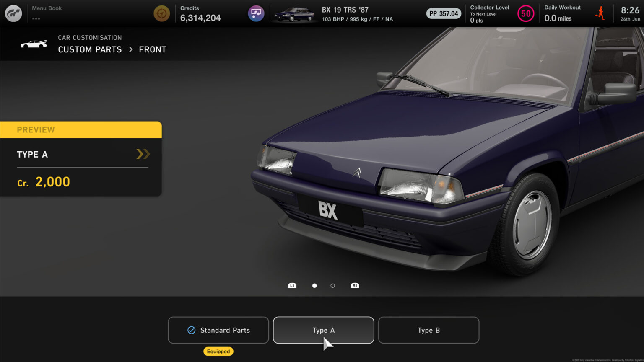Screen dimensions: 644x362
Task: Open the Collector Level badge showing 50
Action: coord(526,13)
